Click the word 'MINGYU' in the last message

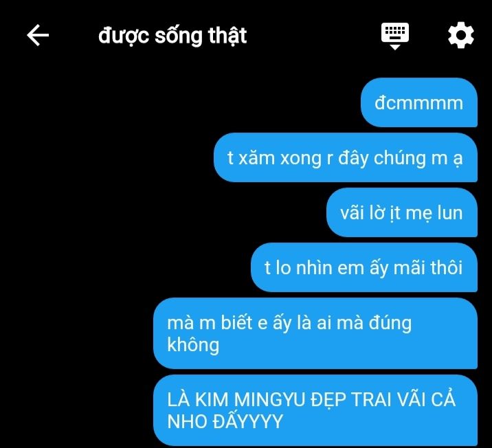coord(269,399)
